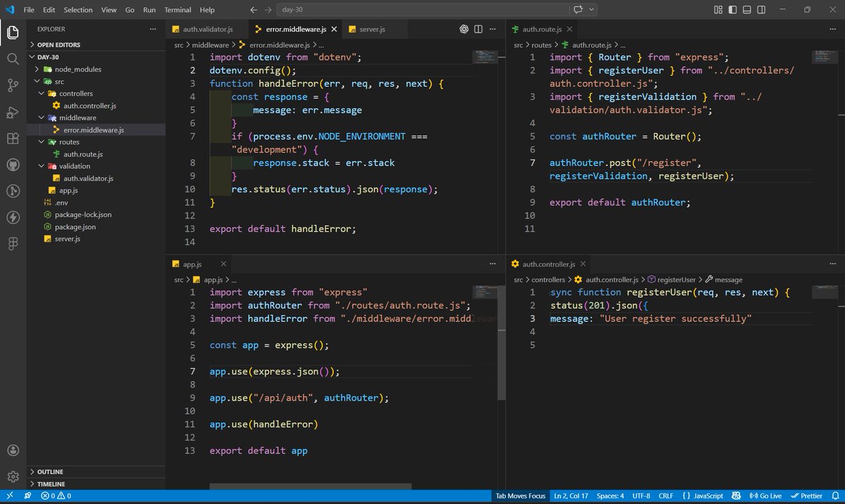Toggle the Tab Moves Focus status item
845x504 pixels.
coord(520,496)
